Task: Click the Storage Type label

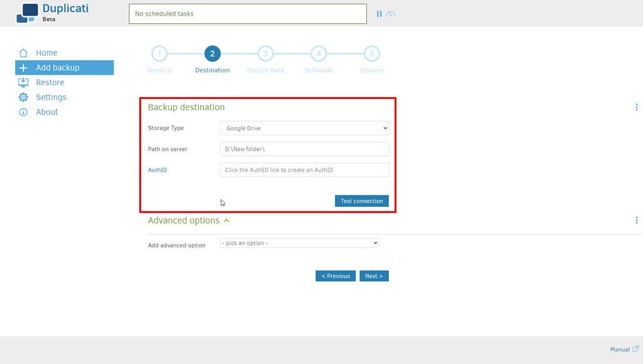Action: click(166, 128)
